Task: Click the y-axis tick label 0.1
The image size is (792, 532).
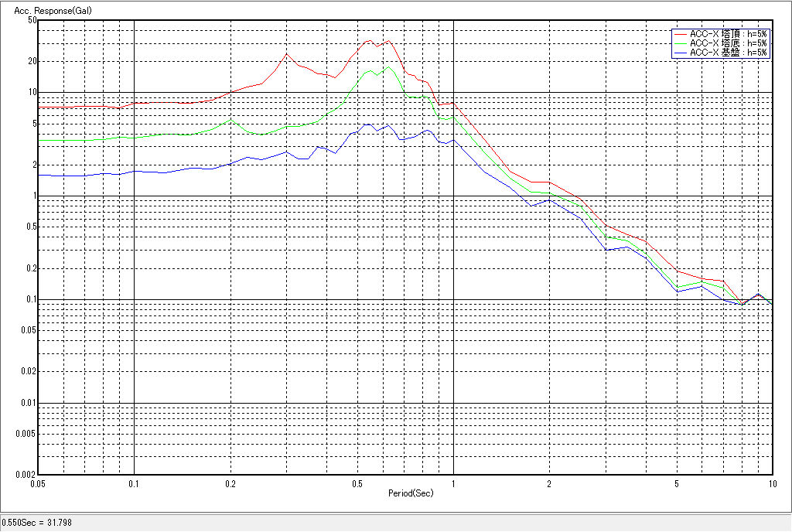Action: click(30, 299)
